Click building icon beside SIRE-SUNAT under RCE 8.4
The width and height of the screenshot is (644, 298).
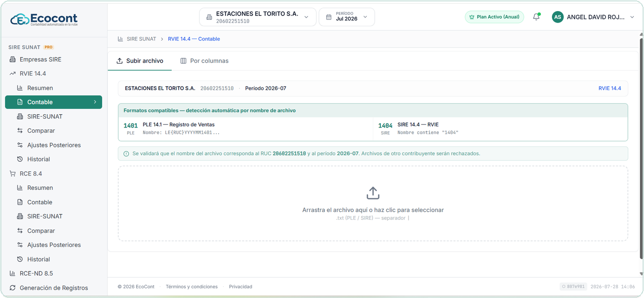point(20,216)
